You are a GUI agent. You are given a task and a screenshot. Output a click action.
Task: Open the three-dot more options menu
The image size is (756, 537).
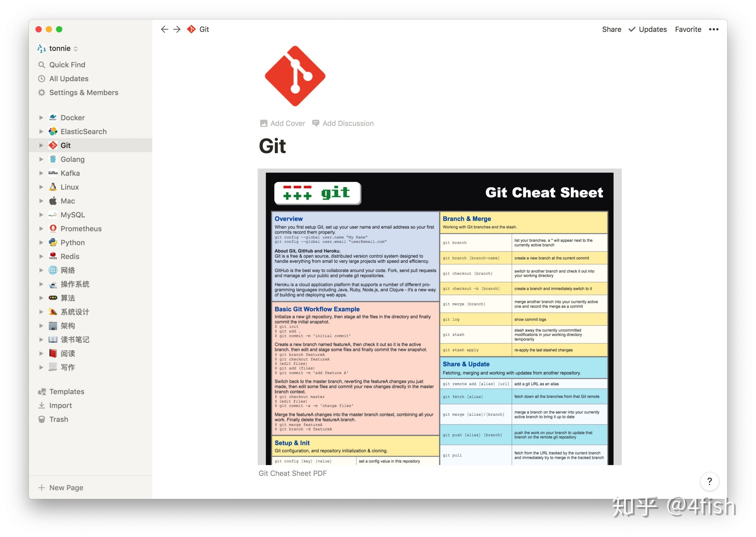(x=714, y=30)
